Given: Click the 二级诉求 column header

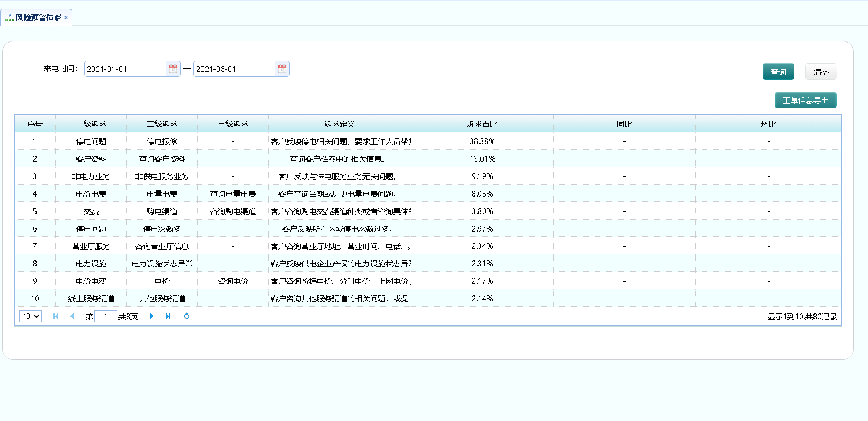Looking at the screenshot, I should (x=162, y=124).
